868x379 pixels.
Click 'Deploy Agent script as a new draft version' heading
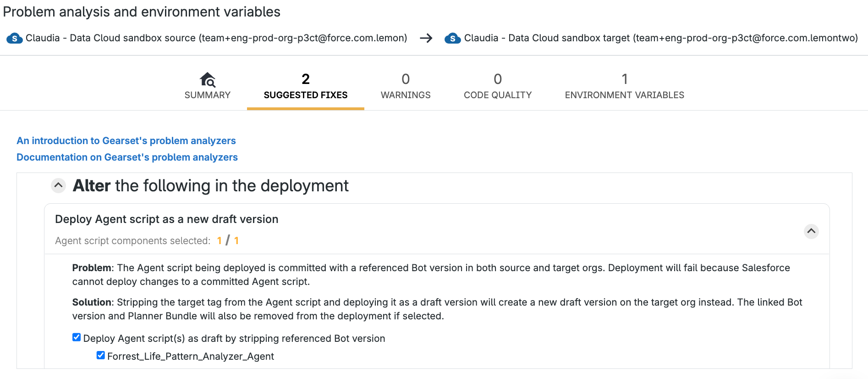click(167, 219)
